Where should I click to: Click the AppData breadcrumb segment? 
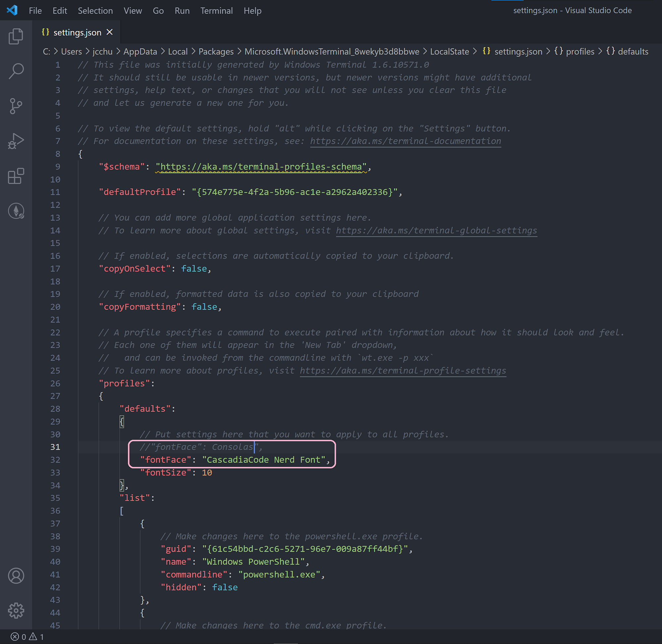pyautogui.click(x=140, y=51)
